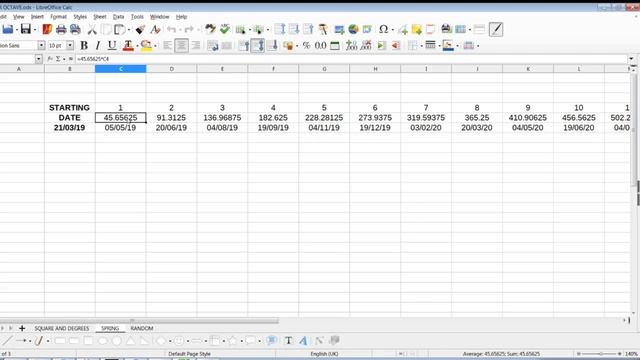
Task: Toggle Underline formatting
Action: 112,45
